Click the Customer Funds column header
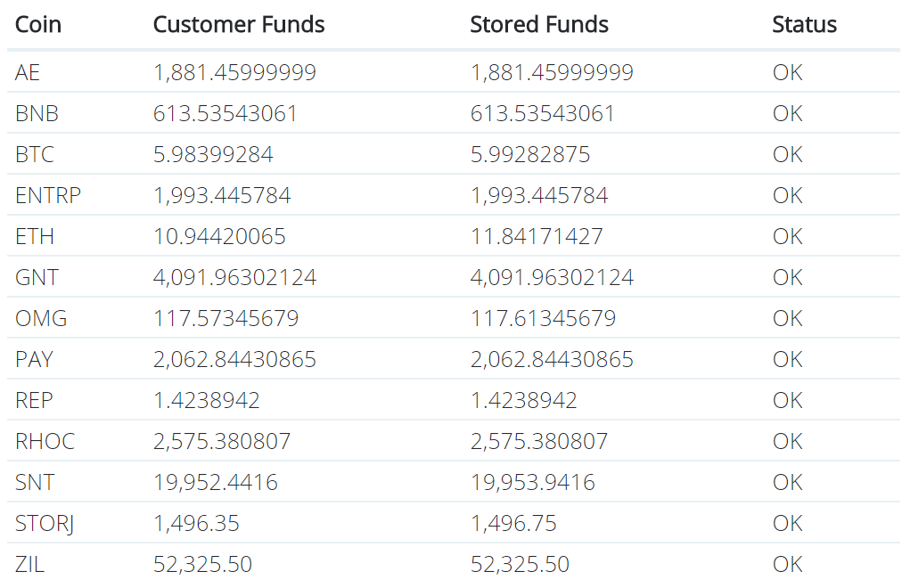Viewport: 910px width, 588px height. [x=239, y=25]
